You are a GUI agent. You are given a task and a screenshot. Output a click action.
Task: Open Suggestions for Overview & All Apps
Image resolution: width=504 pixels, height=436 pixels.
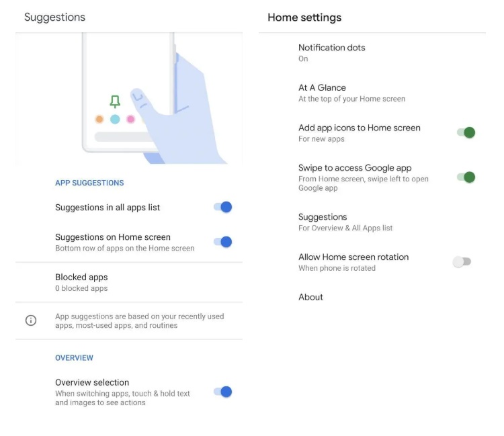pyautogui.click(x=372, y=222)
